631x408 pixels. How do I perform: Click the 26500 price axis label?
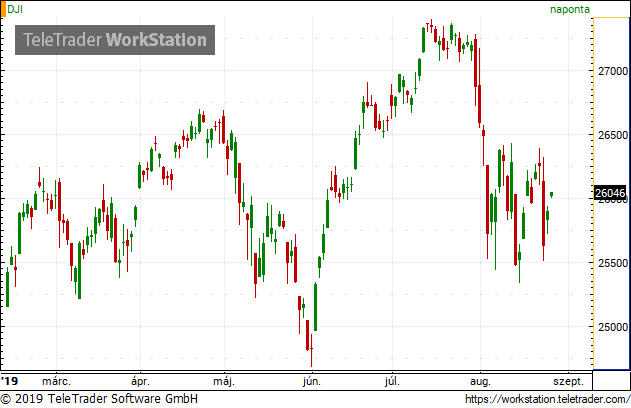click(x=612, y=135)
